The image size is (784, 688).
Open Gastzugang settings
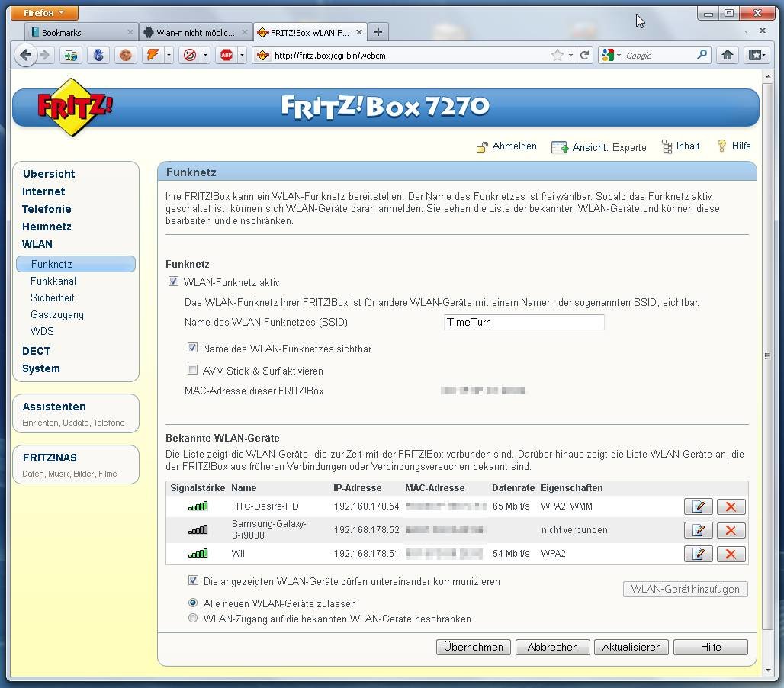[57, 315]
